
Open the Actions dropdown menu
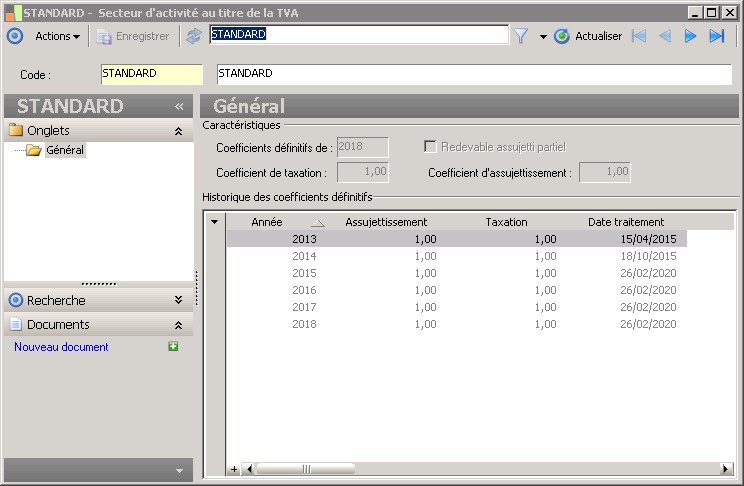pyautogui.click(x=57, y=36)
